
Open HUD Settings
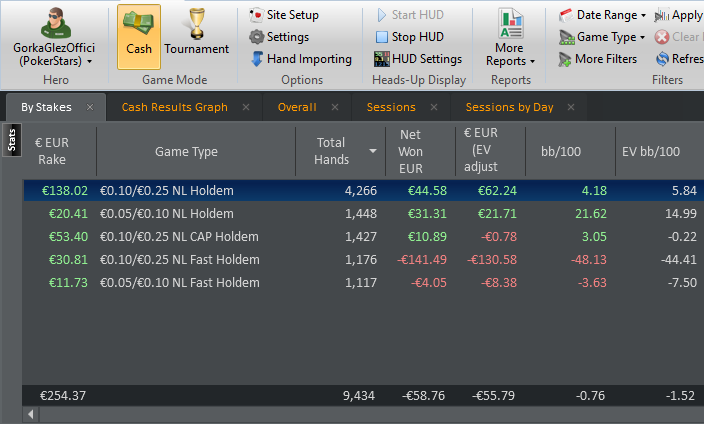(x=418, y=59)
